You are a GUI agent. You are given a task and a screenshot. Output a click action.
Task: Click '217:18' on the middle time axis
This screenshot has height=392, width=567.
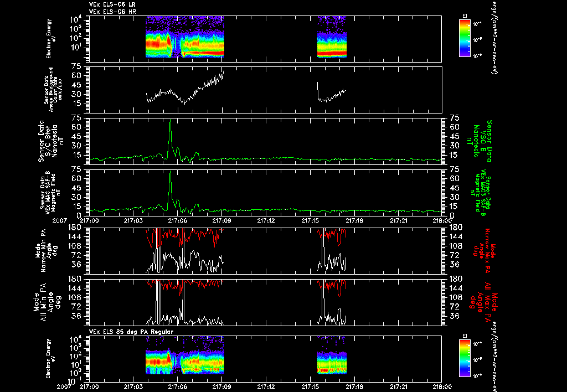click(354, 220)
